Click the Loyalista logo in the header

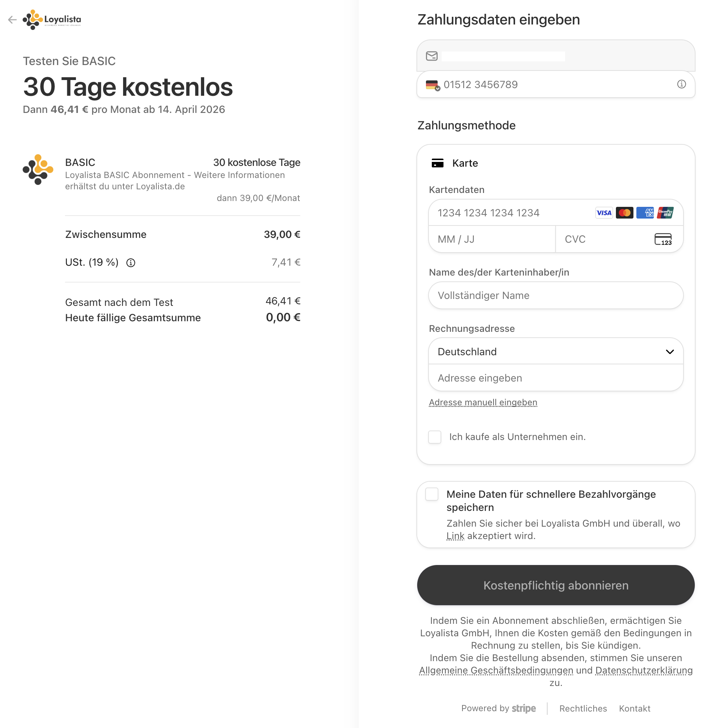pos(52,20)
